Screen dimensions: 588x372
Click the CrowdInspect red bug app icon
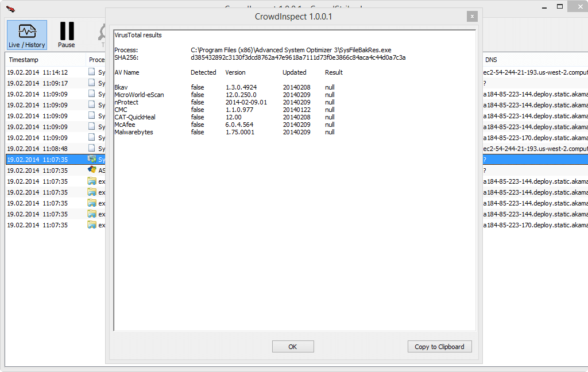coord(10,9)
